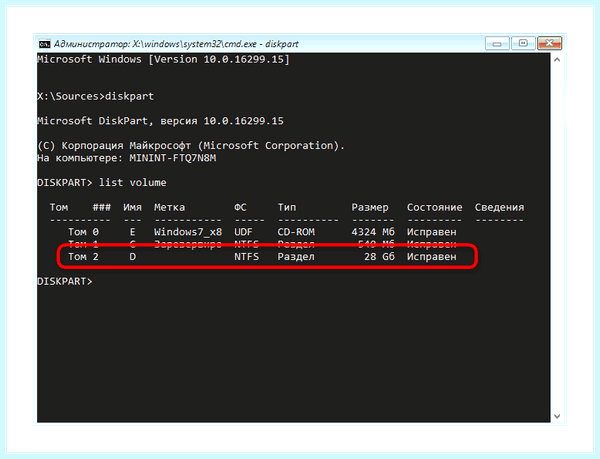Minimize the diskpart command window

pos(497,44)
